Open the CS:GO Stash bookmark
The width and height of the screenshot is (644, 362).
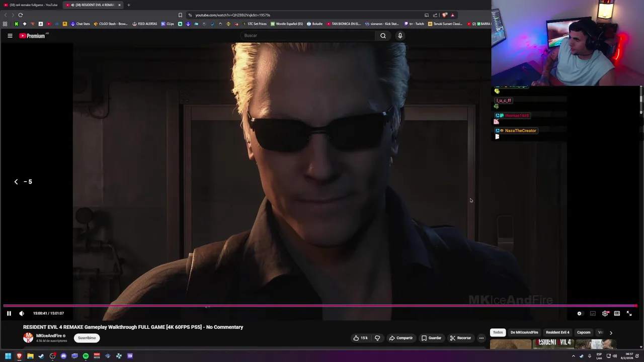111,24
